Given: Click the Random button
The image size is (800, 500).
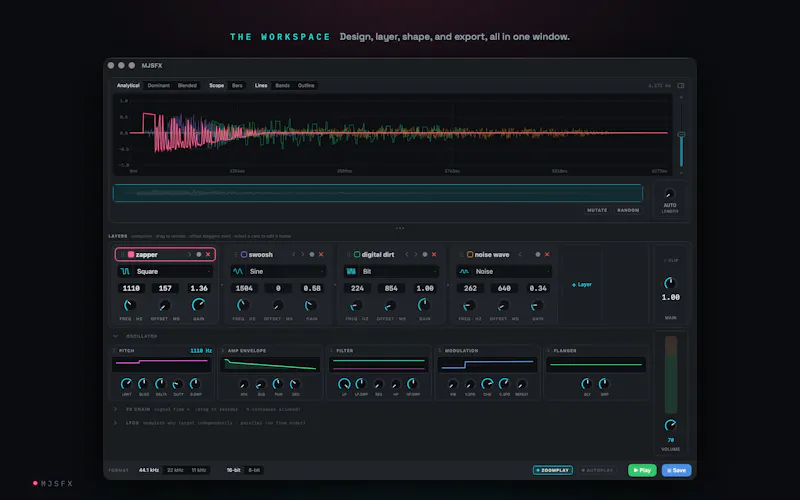Looking at the screenshot, I should (x=628, y=210).
